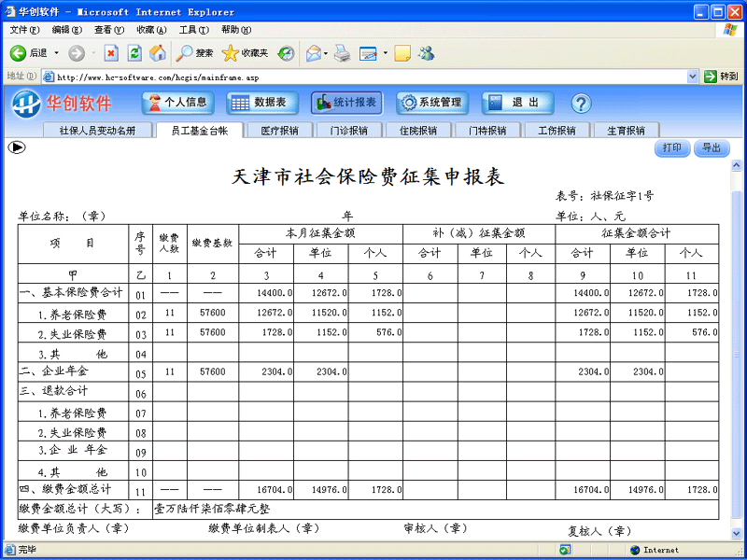Open the 工具(T) menu

click(194, 30)
